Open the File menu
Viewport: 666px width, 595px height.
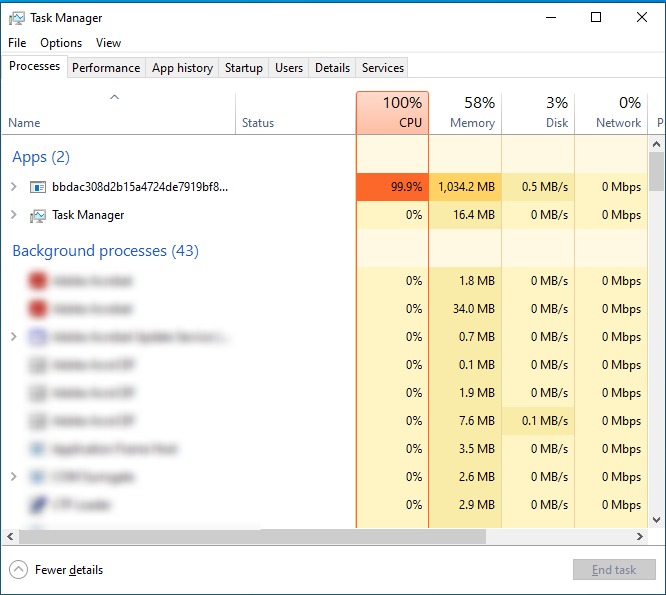click(x=17, y=43)
